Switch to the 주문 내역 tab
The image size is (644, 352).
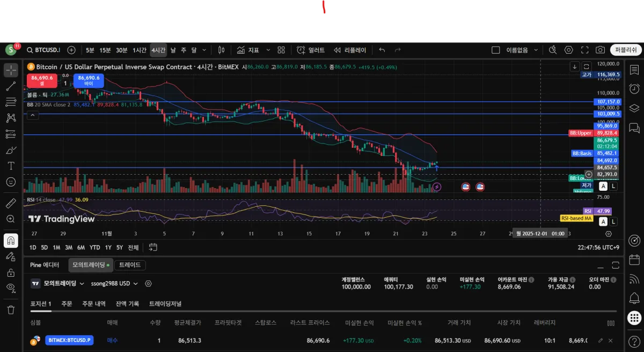94,304
